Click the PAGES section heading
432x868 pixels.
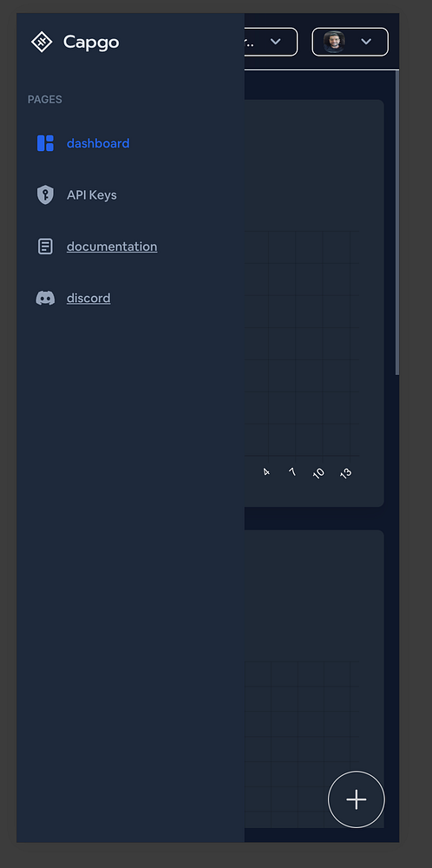(45, 100)
